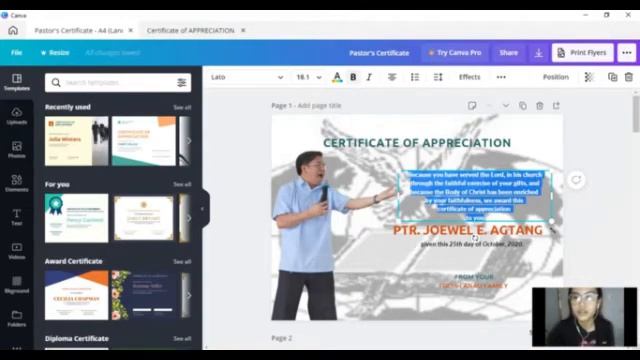Image resolution: width=640 pixels, height=360 pixels.
Task: Open the File menu
Action: pyautogui.click(x=16, y=53)
